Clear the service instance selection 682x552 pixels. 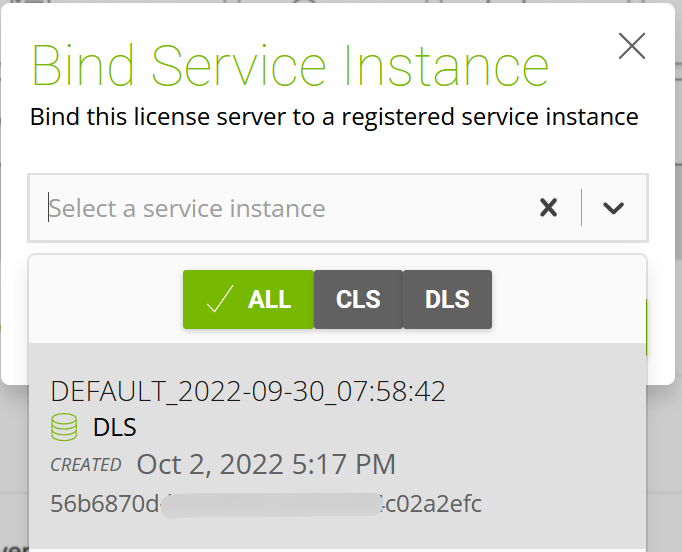click(548, 208)
